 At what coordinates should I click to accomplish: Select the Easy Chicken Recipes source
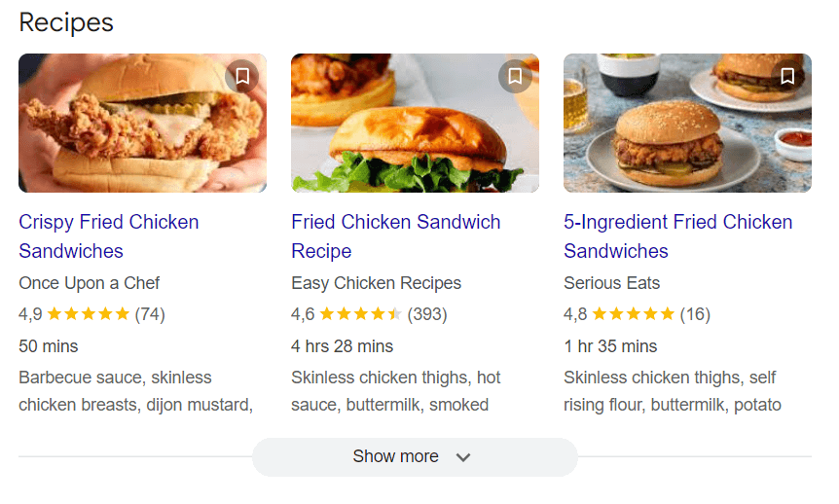pyautogui.click(x=376, y=283)
